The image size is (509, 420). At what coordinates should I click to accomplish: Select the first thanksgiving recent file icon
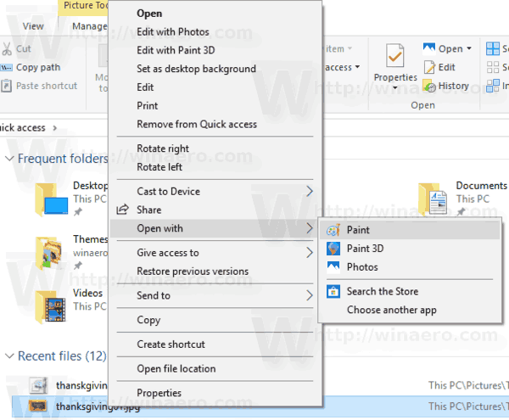pos(39,385)
